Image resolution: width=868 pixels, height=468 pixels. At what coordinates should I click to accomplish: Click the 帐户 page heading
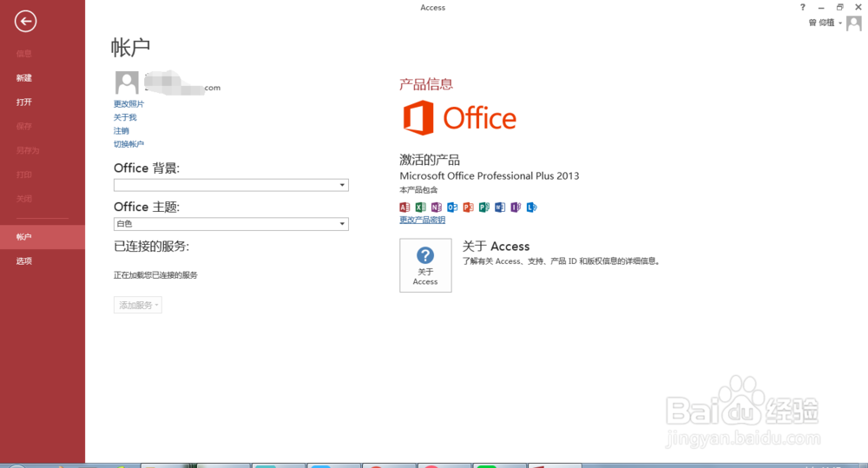(131, 48)
